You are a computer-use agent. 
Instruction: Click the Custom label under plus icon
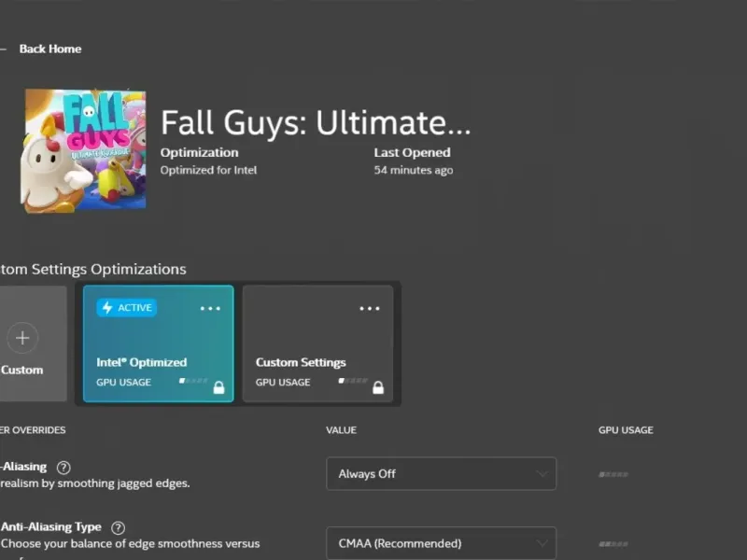tap(21, 370)
